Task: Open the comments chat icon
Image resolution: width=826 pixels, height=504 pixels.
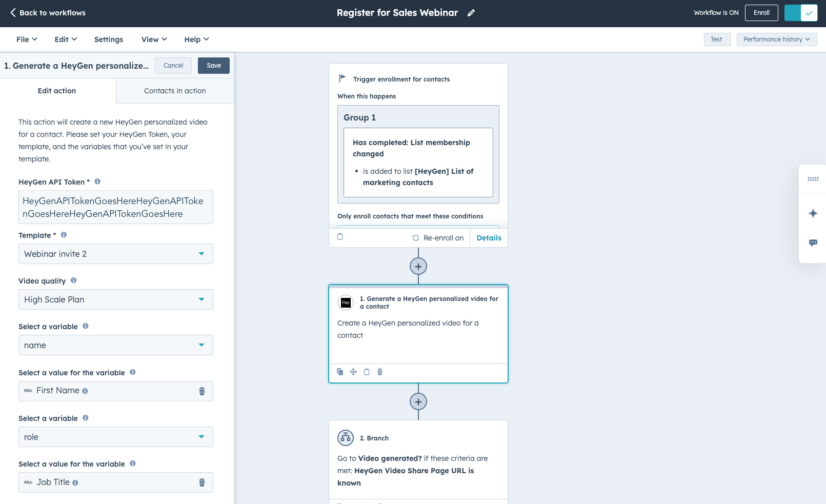Action: click(813, 243)
